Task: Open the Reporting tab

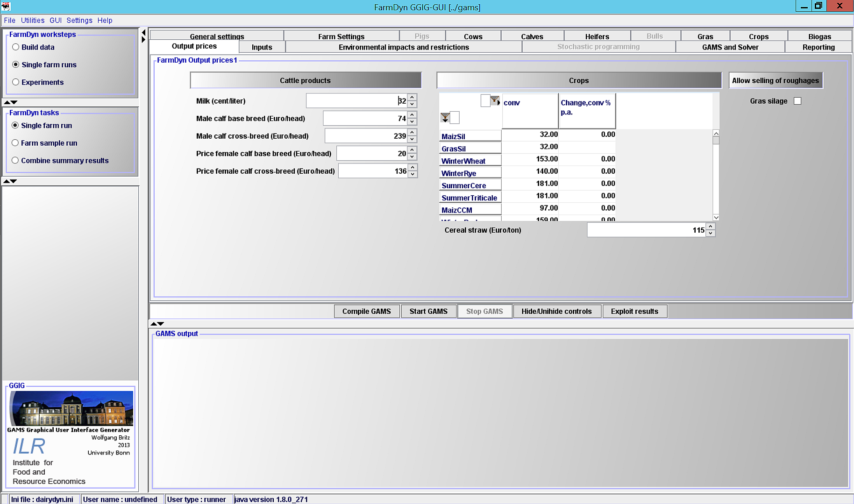Action: coord(818,47)
